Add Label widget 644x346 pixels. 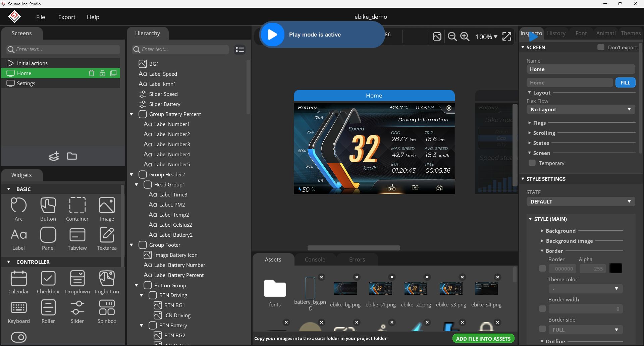tap(18, 239)
